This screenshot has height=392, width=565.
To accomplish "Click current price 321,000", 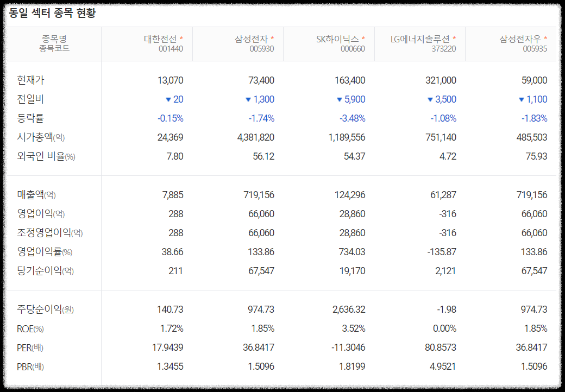I will (x=441, y=80).
